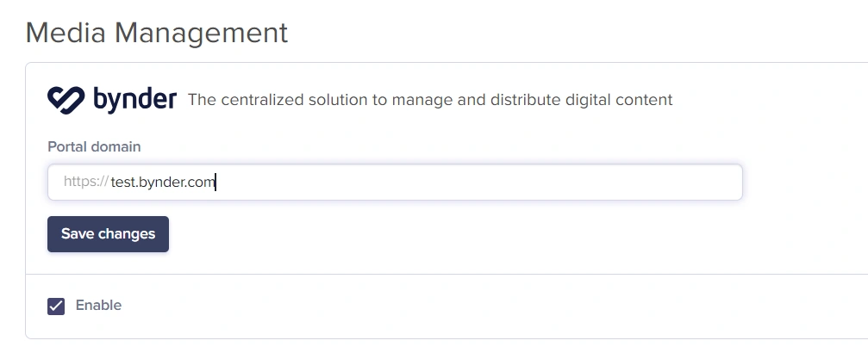The image size is (868, 353).
Task: Select the Media Management page heading
Action: tap(157, 33)
